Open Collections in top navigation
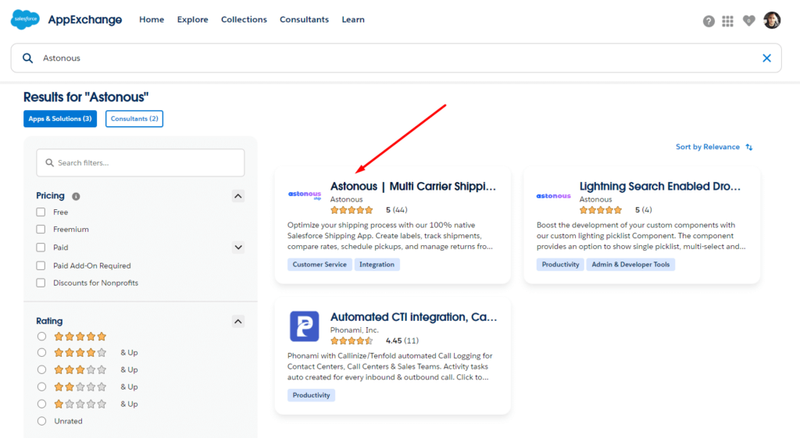This screenshot has height=438, width=800. pos(244,19)
